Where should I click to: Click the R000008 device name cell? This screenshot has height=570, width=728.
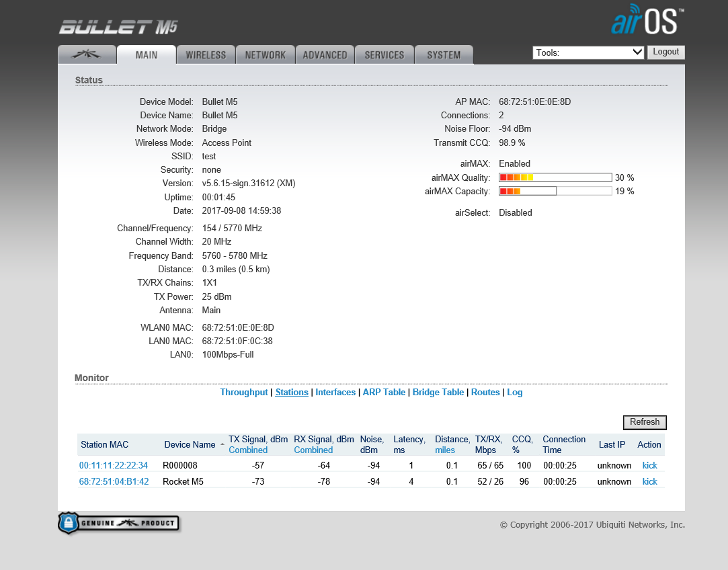[179, 465]
